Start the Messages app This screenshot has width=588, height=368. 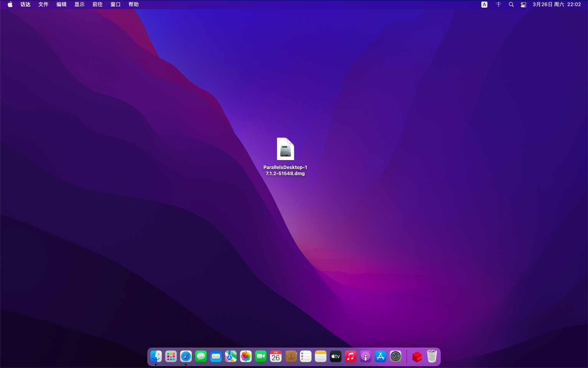(201, 356)
